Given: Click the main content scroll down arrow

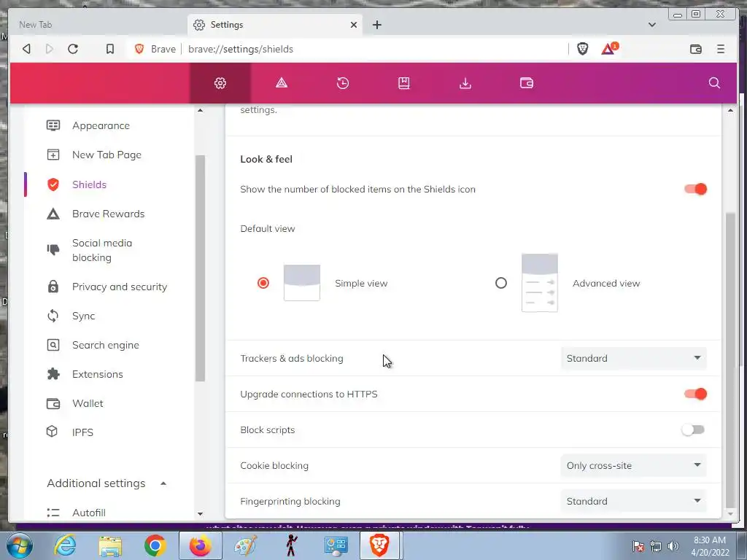Looking at the screenshot, I should 730,514.
